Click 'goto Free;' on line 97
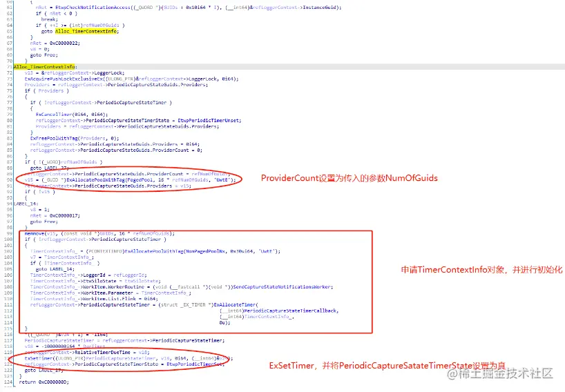This screenshot has width=565, height=392. pos(44,222)
